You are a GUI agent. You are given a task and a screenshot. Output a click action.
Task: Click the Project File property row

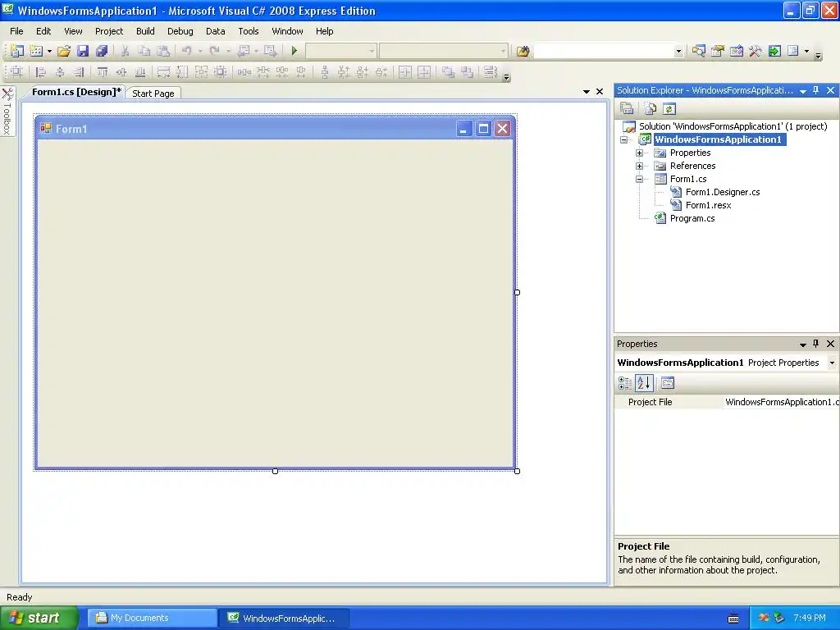[x=727, y=402]
